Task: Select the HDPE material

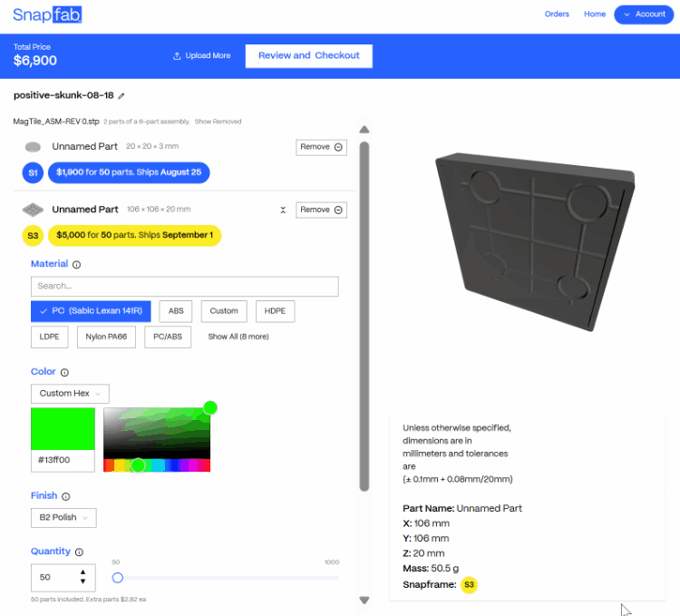Action: point(275,311)
